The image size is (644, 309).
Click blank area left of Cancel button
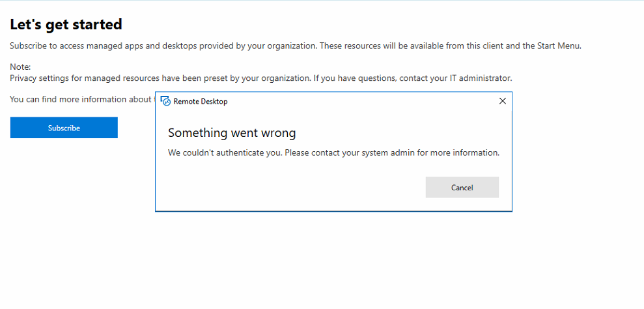tap(293, 187)
